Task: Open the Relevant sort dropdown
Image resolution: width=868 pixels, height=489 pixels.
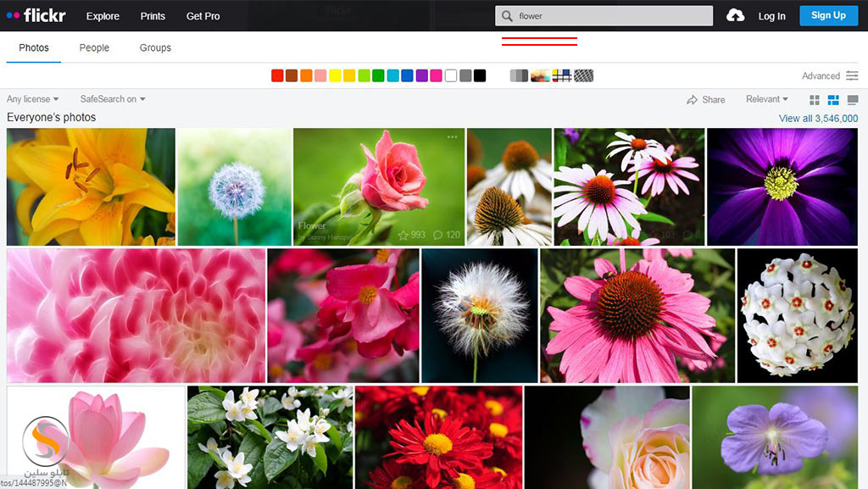Action: coord(766,99)
